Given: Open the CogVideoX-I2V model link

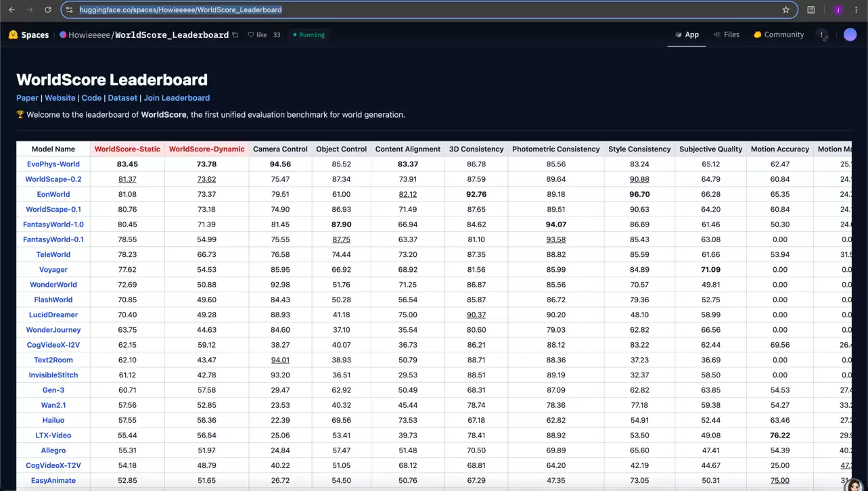Looking at the screenshot, I should tap(53, 345).
